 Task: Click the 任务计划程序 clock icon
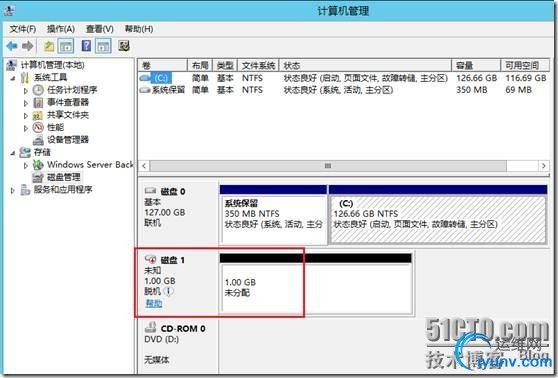(x=38, y=90)
